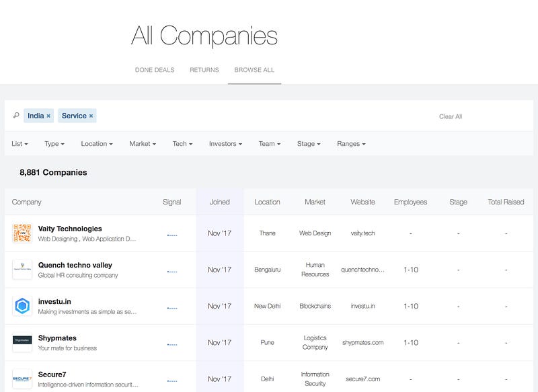View signal indicator for Vaity Technologies
Viewport: 538px width, 392px height.
coord(172,235)
